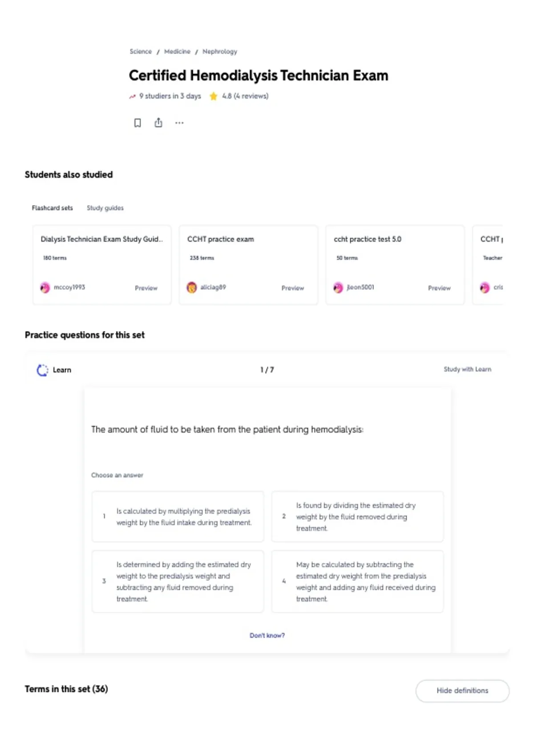The width and height of the screenshot is (534, 756).
Task: Open mccoy1993's profile avatar
Action: coord(45,288)
